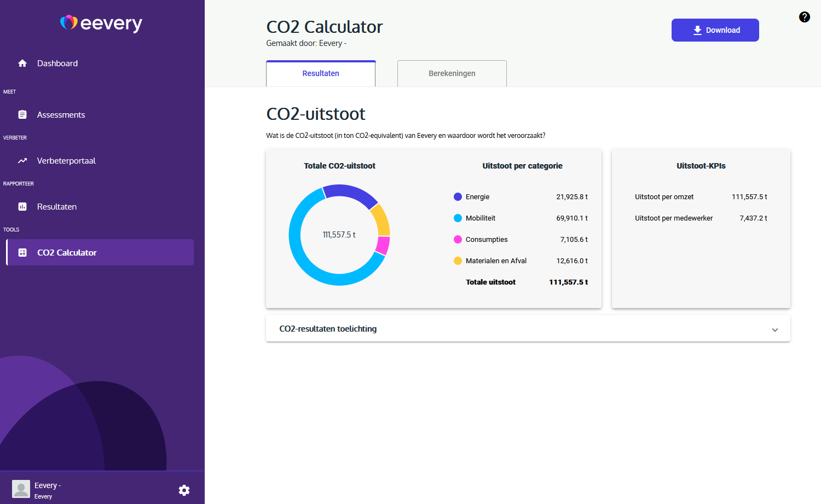821x504 pixels.
Task: Select the Resultaten tab
Action: point(321,73)
